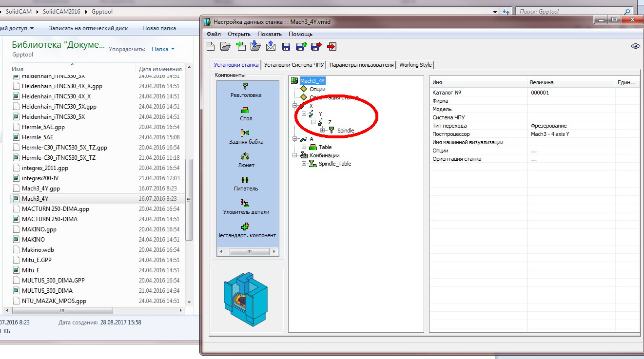This screenshot has width=644, height=359.
Task: Select Опции node in the machine tree
Action: (x=317, y=89)
